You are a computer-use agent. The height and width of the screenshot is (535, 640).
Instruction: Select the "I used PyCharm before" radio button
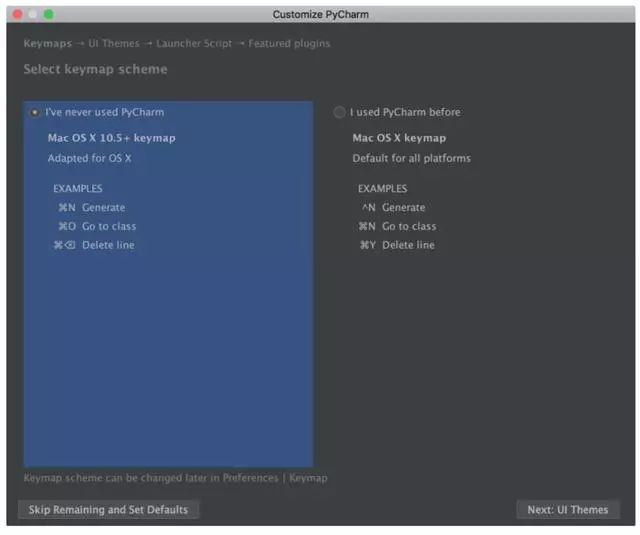pyautogui.click(x=339, y=112)
